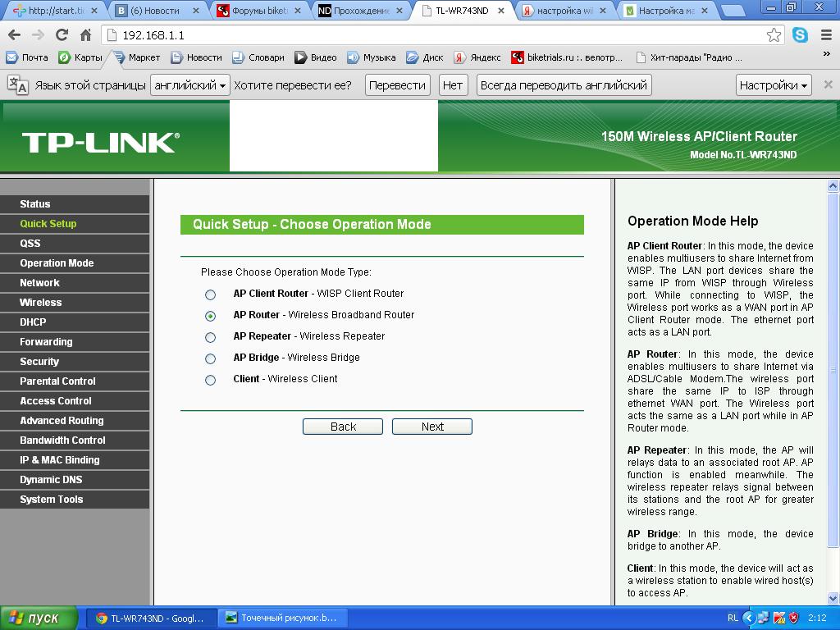The width and height of the screenshot is (840, 630).
Task: Choose AP Repeater operation mode
Action: (211, 337)
